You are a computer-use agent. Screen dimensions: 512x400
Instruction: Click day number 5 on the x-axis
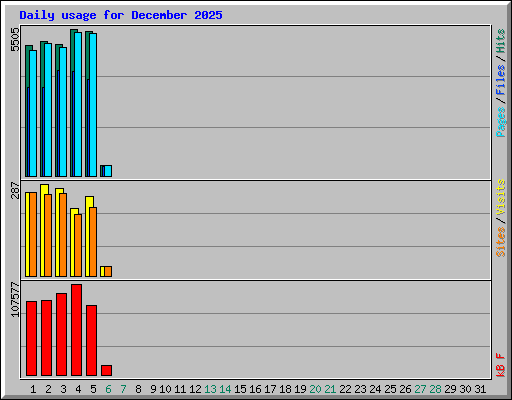click(93, 389)
